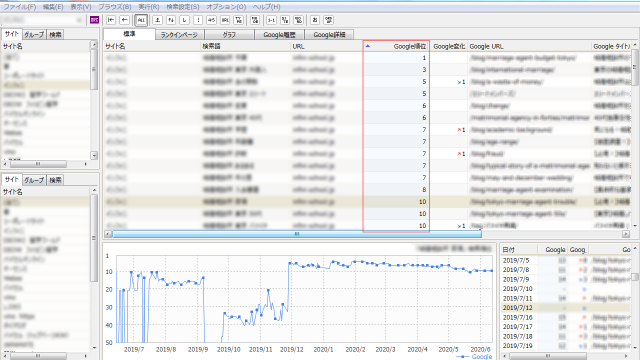The height and width of the screenshot is (360, 640).
Task: Open the 編集(E) menu
Action: (53, 7)
